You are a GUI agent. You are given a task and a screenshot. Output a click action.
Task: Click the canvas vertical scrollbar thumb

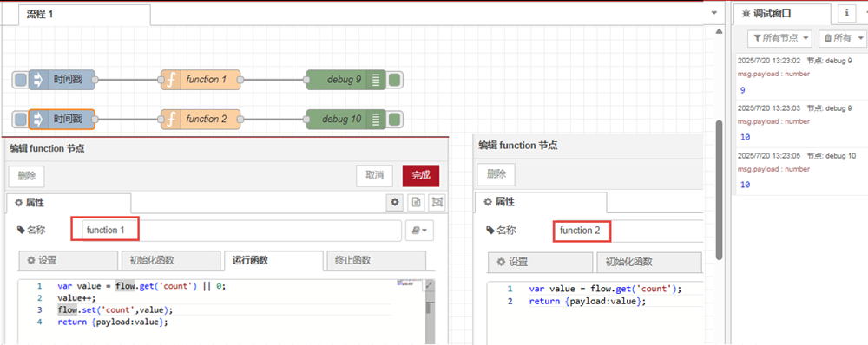[719, 190]
